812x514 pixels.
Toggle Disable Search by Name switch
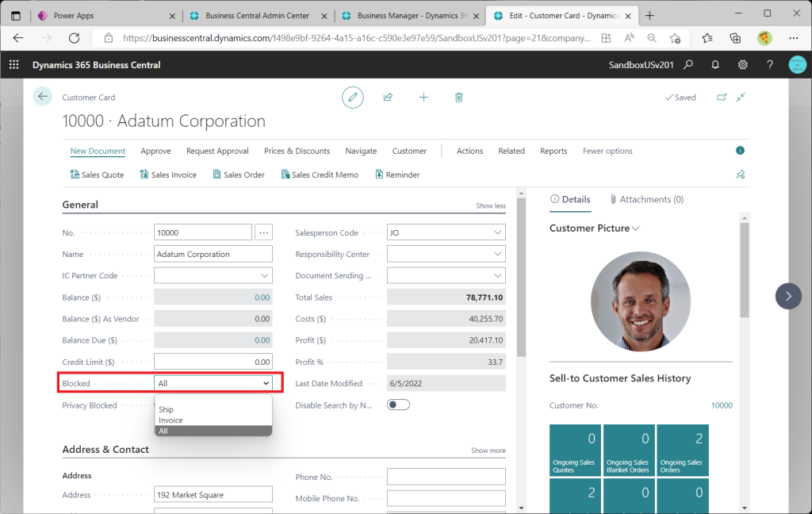tap(398, 405)
